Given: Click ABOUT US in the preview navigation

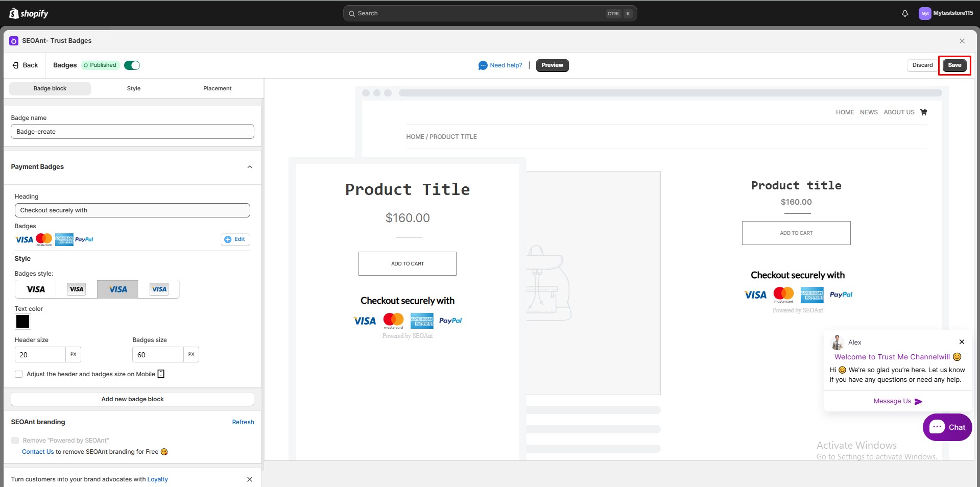Looking at the screenshot, I should [x=899, y=112].
